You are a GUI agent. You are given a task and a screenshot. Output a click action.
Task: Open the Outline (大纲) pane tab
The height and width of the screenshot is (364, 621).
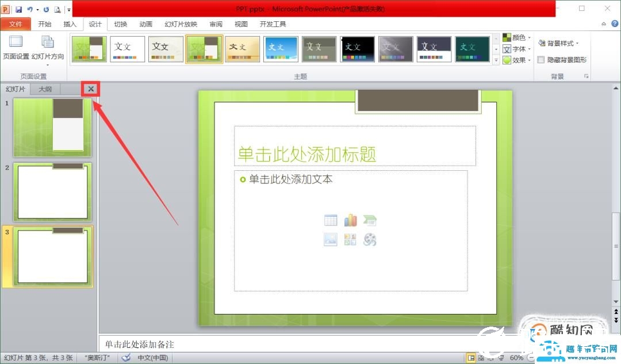tap(45, 89)
